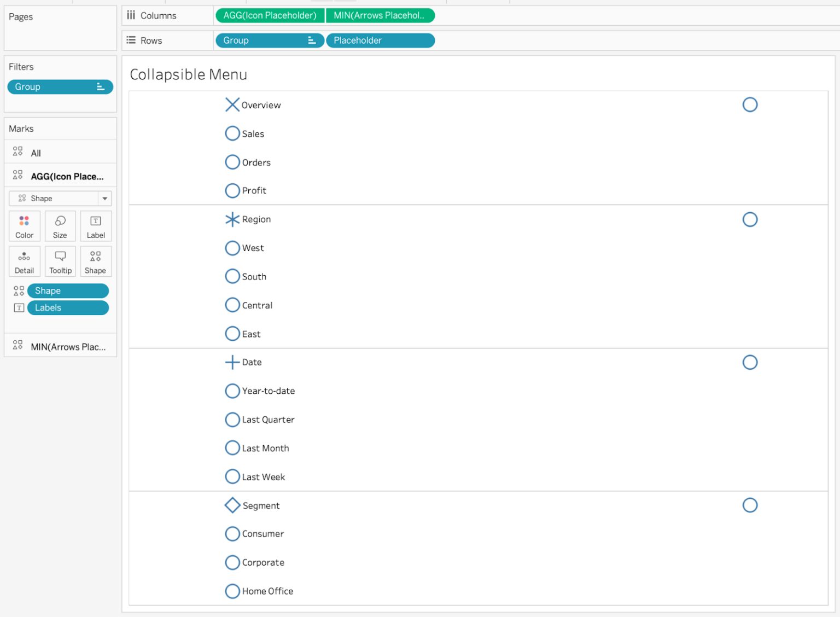The height and width of the screenshot is (617, 840).
Task: Click the Group filter pill
Action: pyautogui.click(x=60, y=86)
